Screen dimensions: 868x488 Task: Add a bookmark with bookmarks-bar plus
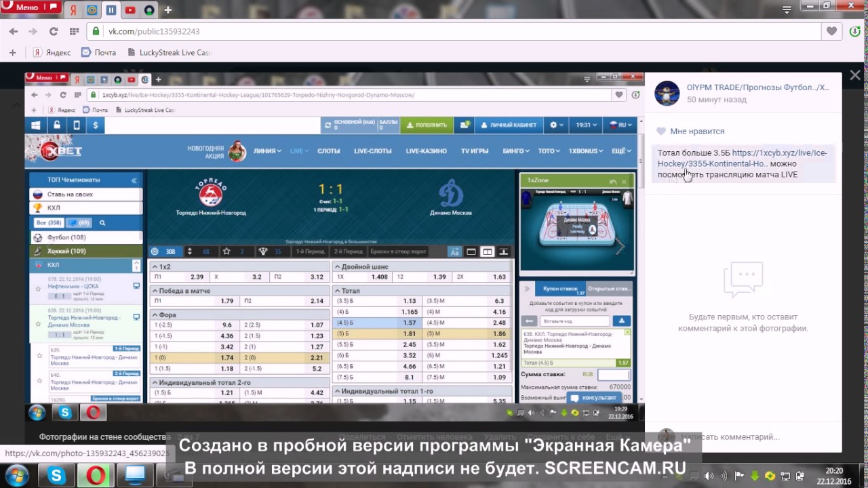pos(12,52)
